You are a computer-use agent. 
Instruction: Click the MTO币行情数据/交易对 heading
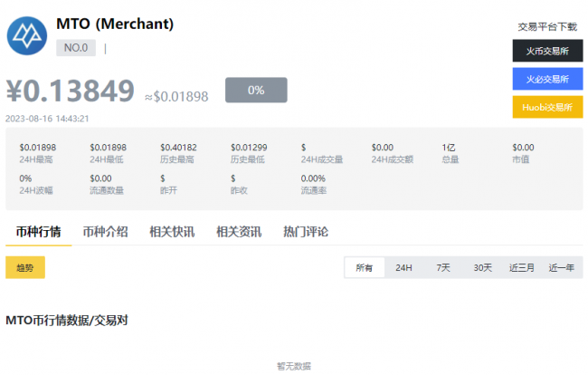67,320
